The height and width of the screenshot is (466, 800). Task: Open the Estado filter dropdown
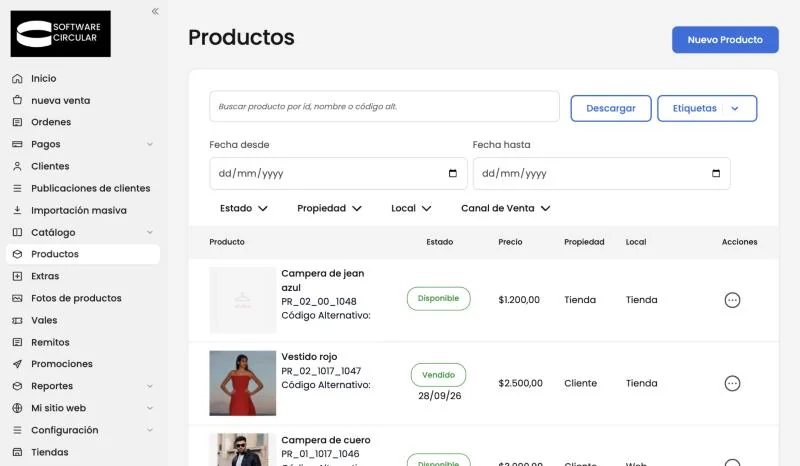(x=244, y=208)
